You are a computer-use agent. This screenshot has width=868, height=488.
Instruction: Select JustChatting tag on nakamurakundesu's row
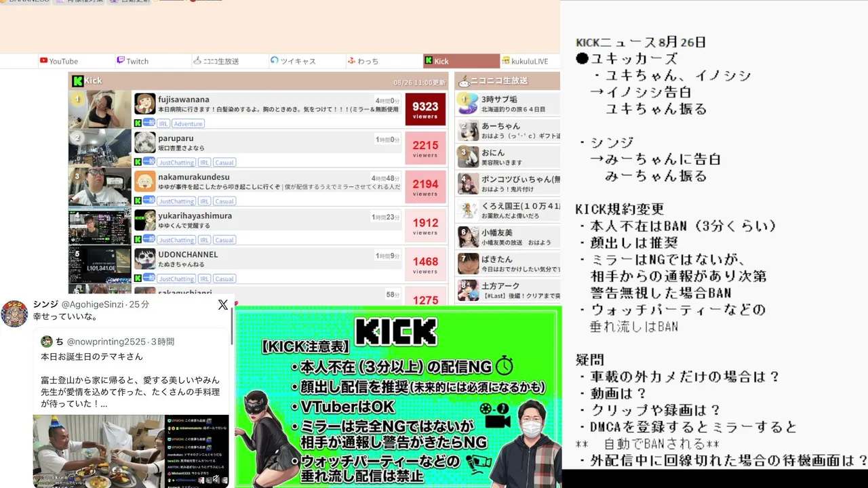(177, 201)
